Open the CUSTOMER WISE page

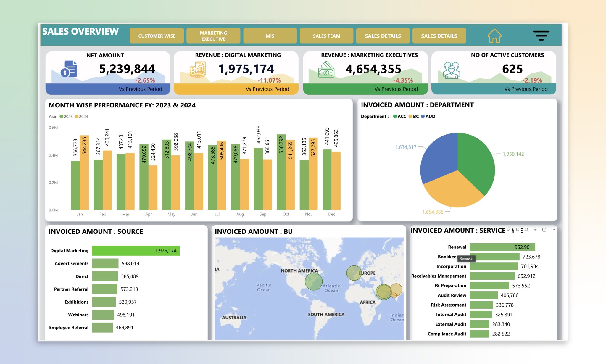coord(157,36)
